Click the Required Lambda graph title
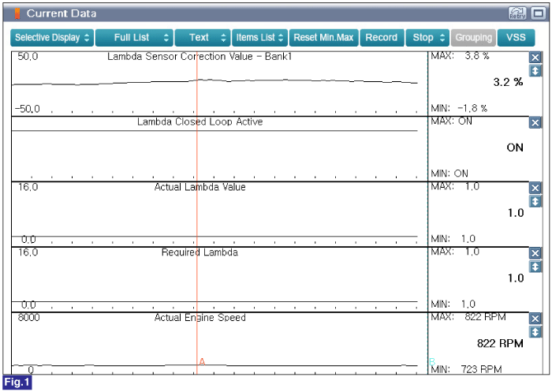This screenshot has height=392, width=552. pos(200,252)
